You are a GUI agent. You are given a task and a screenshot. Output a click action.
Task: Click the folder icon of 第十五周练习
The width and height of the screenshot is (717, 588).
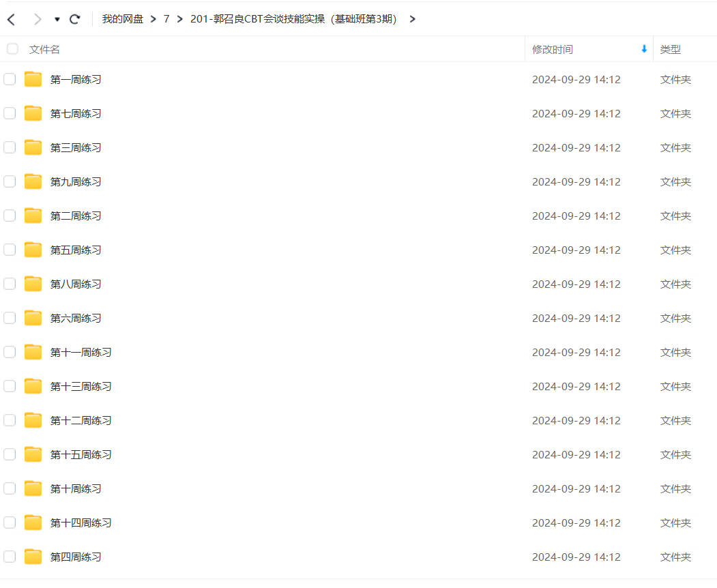(33, 454)
